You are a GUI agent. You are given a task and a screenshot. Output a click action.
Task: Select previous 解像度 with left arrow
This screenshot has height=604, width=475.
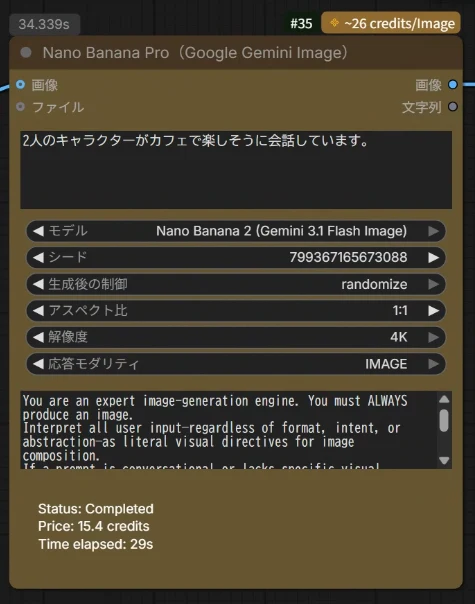point(38,337)
